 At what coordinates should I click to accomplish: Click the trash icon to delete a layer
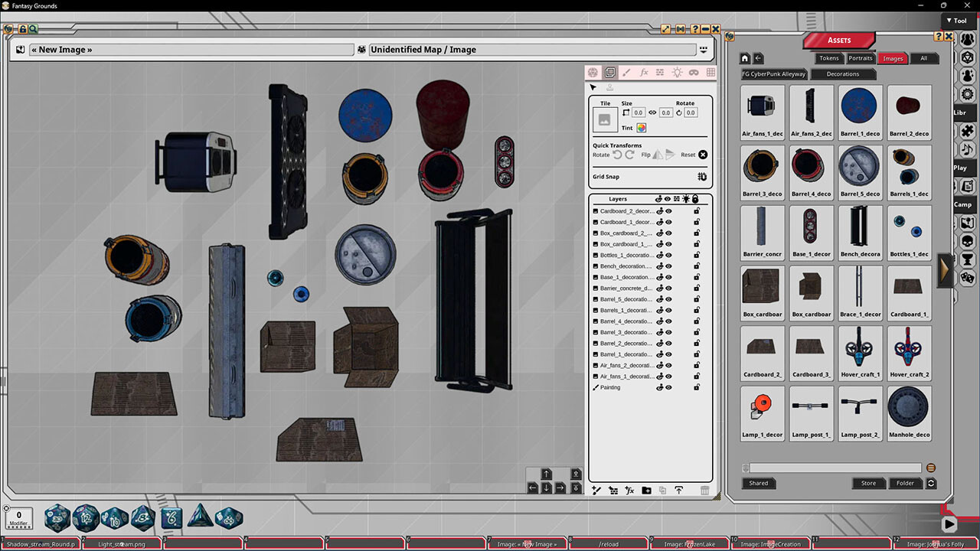tap(704, 490)
